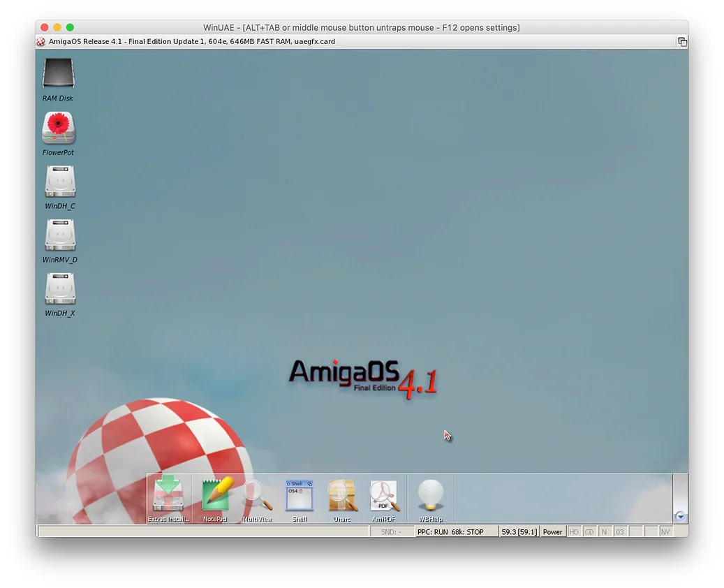This screenshot has height=588, width=724.
Task: Click the WBHelp lightbulb icon
Action: pyautogui.click(x=431, y=496)
